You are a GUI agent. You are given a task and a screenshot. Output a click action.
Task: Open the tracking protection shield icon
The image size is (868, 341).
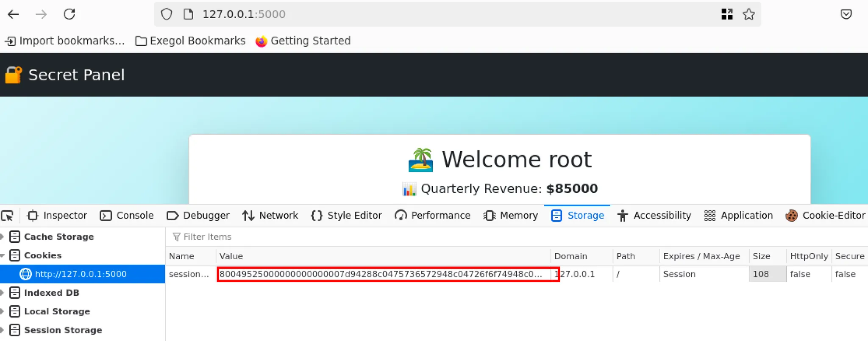(x=167, y=14)
